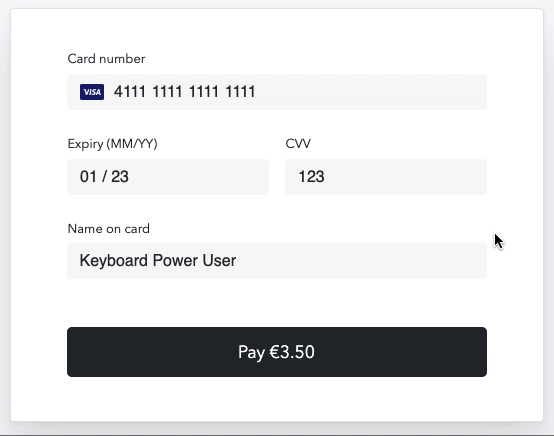The height and width of the screenshot is (436, 554).
Task: Select the Name on card field
Action: tap(277, 261)
